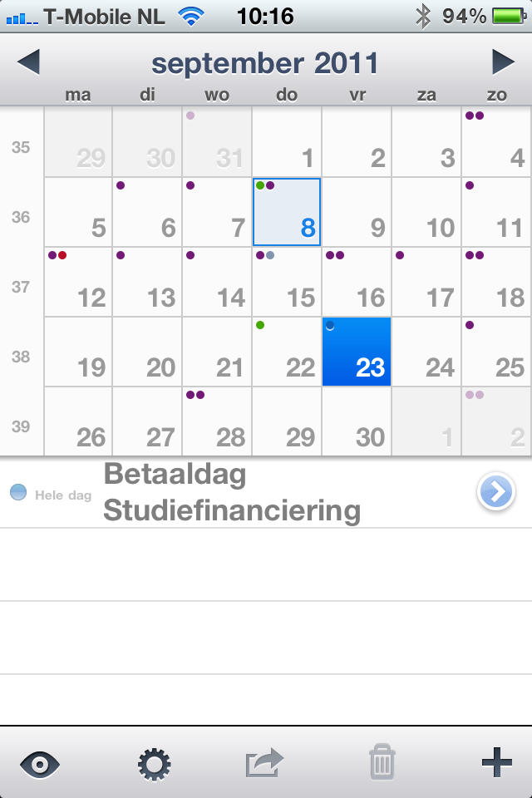Jump to October 2 greyed day
Screen dimensions: 532x798
click(497, 421)
